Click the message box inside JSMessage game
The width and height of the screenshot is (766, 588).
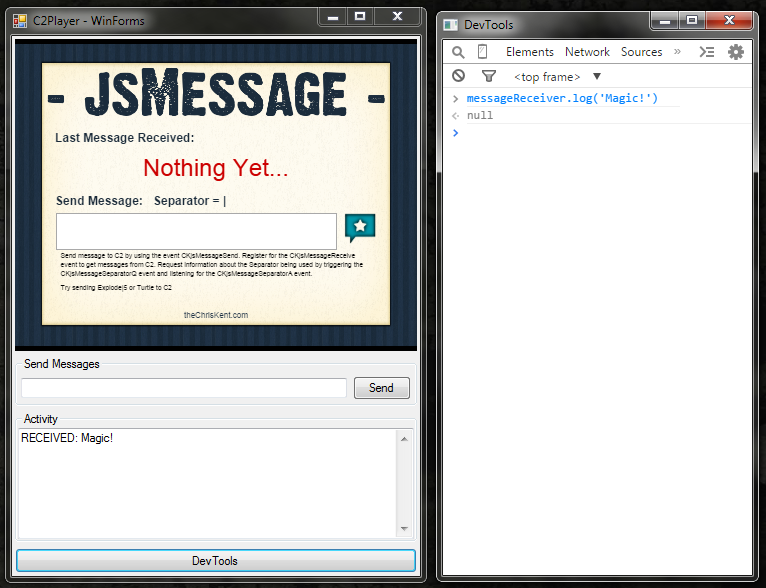pyautogui.click(x=196, y=231)
